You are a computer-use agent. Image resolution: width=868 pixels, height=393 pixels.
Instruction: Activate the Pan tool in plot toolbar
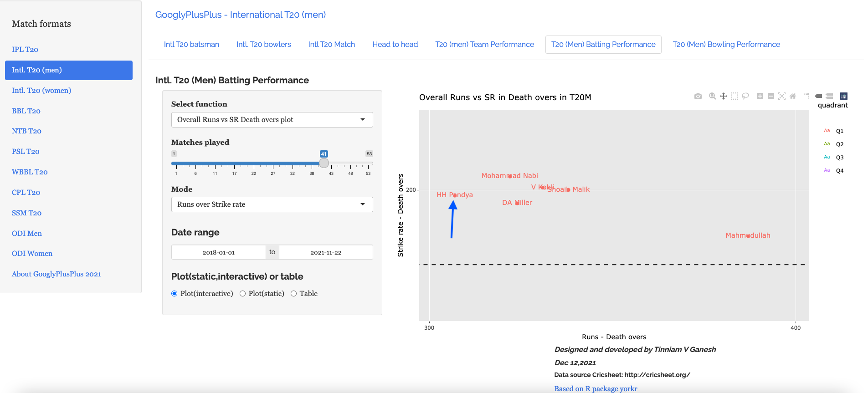click(x=723, y=96)
